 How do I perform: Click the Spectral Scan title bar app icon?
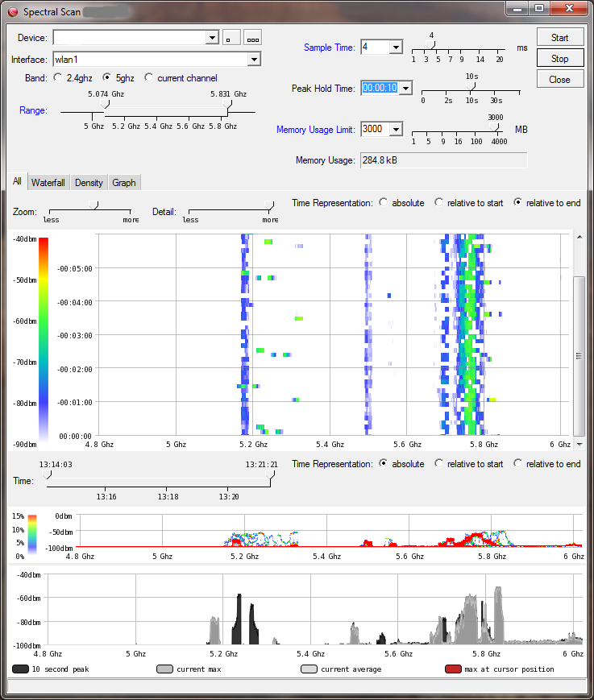pos(12,11)
